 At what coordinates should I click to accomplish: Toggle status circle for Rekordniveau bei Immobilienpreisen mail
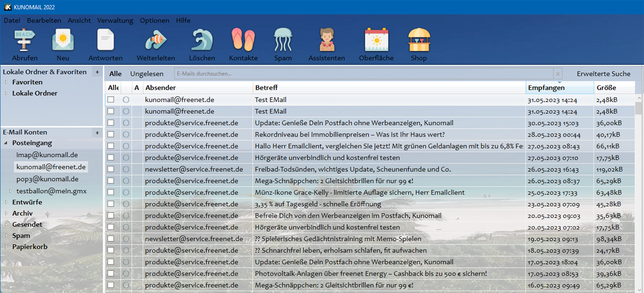126,135
